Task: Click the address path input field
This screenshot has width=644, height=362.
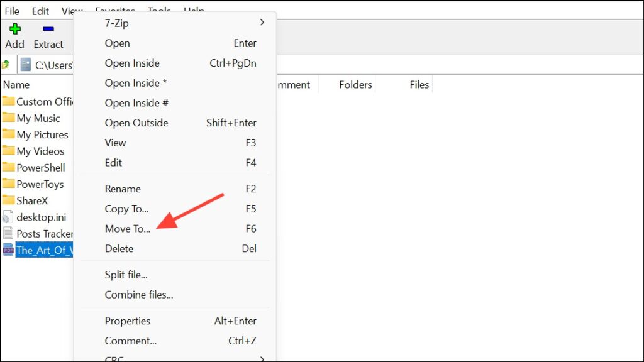Action: click(54, 65)
